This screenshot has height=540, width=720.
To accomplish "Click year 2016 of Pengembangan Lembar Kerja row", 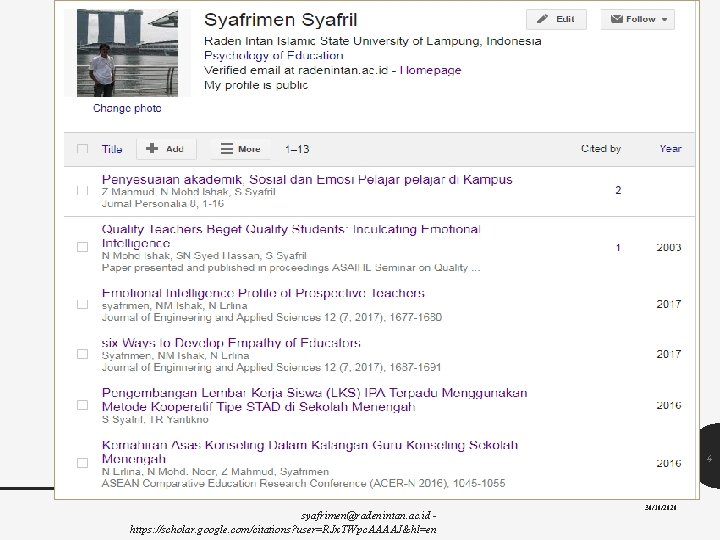I will (x=669, y=405).
